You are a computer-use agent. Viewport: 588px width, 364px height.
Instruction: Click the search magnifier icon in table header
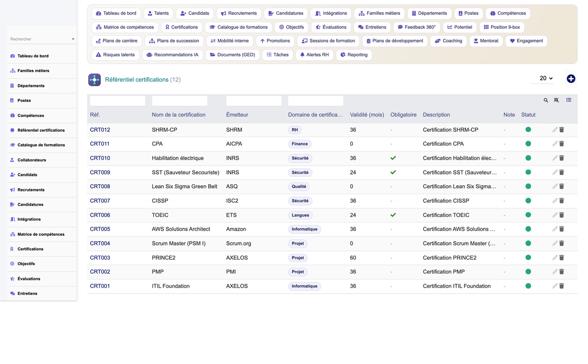[x=546, y=100]
